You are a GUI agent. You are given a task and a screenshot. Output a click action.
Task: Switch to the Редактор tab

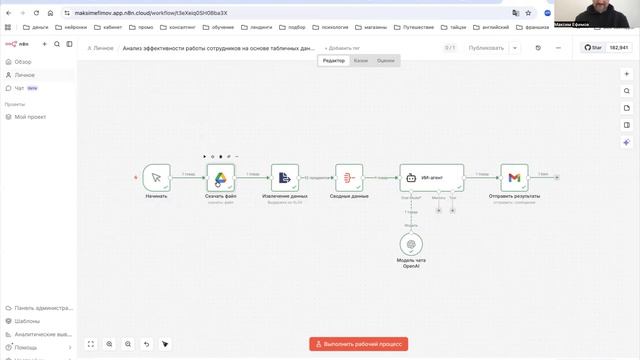[334, 60]
